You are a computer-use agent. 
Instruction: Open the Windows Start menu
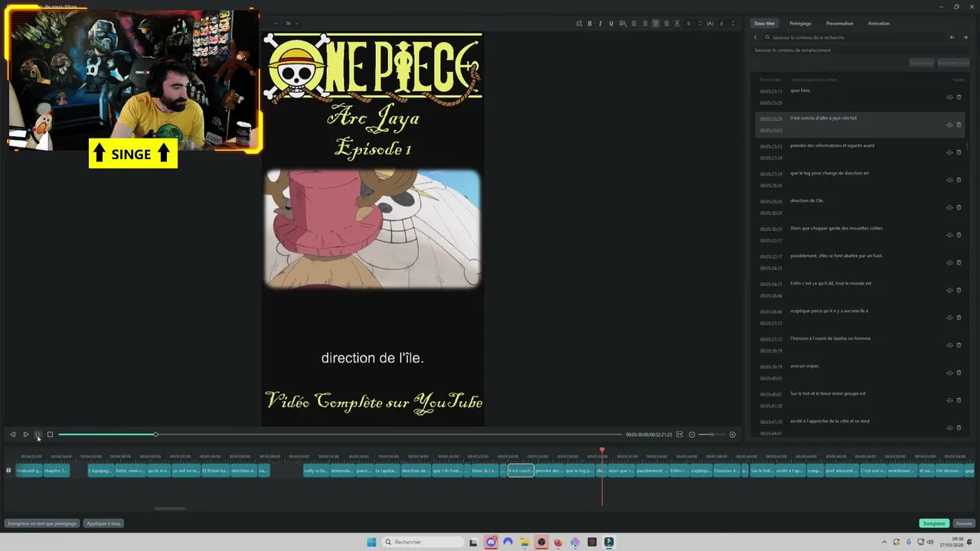[371, 542]
